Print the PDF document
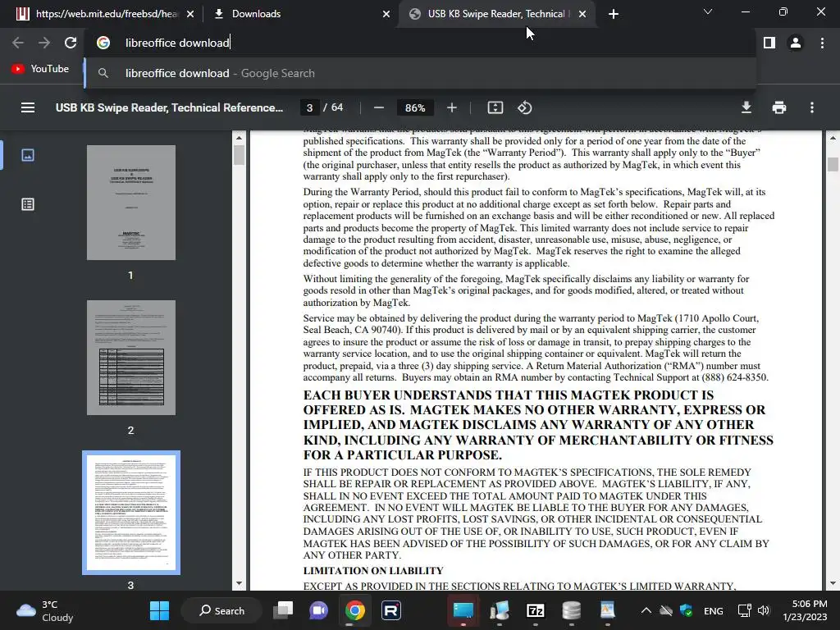 pyautogui.click(x=779, y=107)
